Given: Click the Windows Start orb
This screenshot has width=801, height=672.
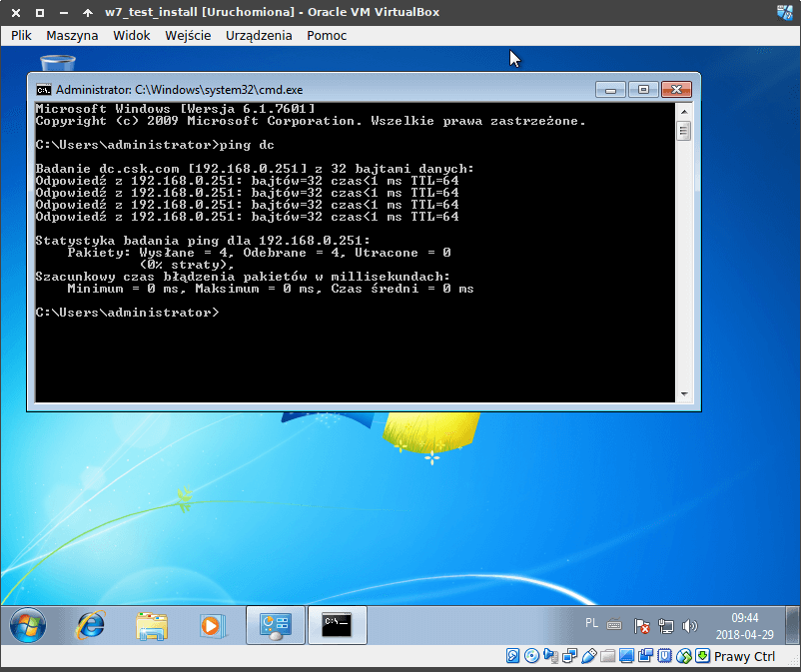Looking at the screenshot, I should (28, 625).
